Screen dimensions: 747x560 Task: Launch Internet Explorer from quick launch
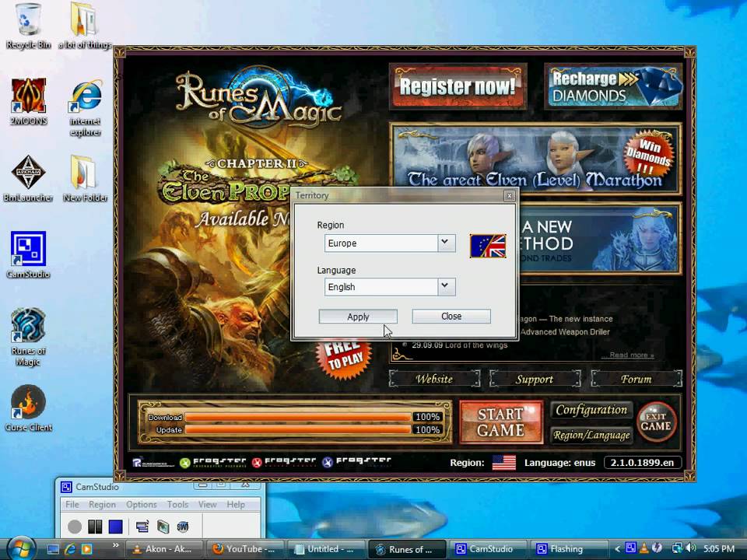pos(69,549)
